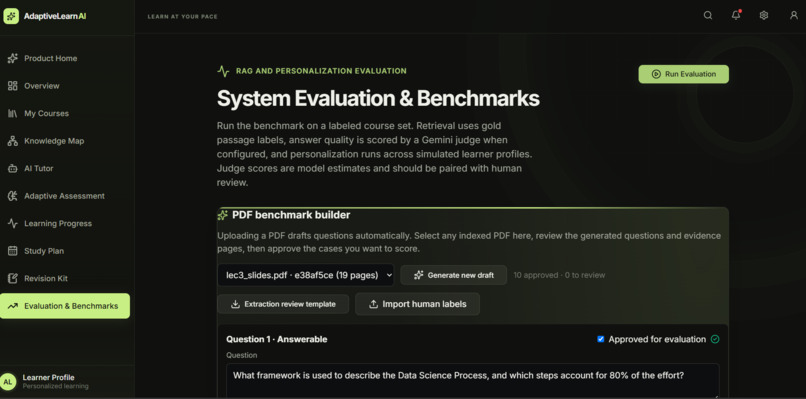The height and width of the screenshot is (399, 806).
Task: Switch to AI Tutor
Action: [x=65, y=168]
